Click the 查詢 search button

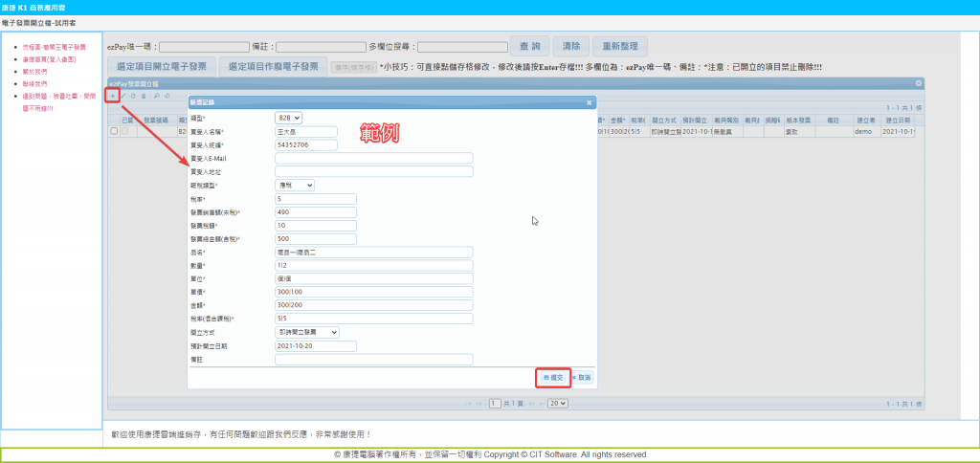coord(529,46)
